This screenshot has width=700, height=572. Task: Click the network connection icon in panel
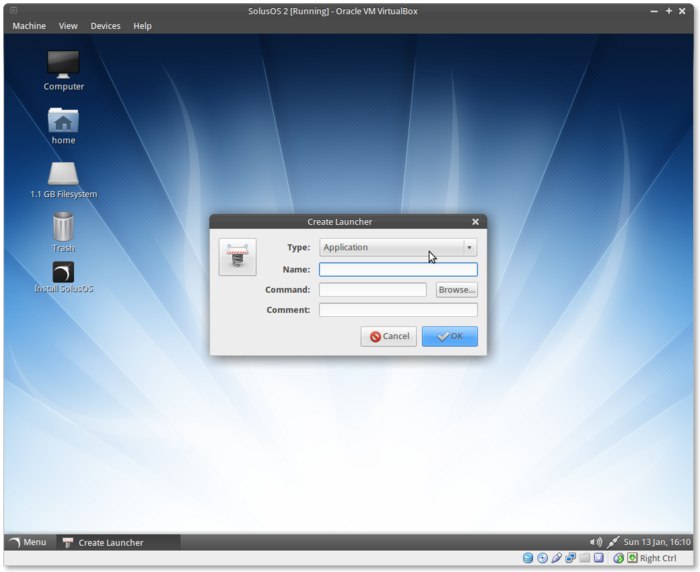(x=612, y=542)
